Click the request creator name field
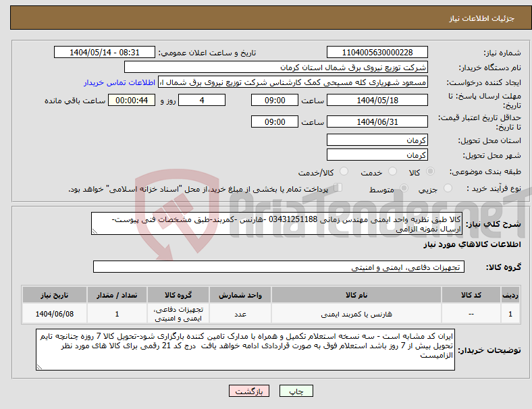 [x=293, y=82]
